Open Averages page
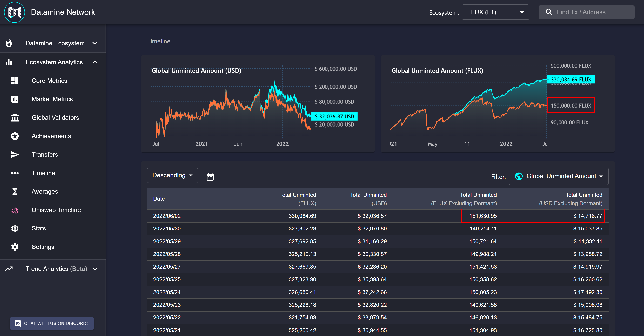 tap(45, 191)
